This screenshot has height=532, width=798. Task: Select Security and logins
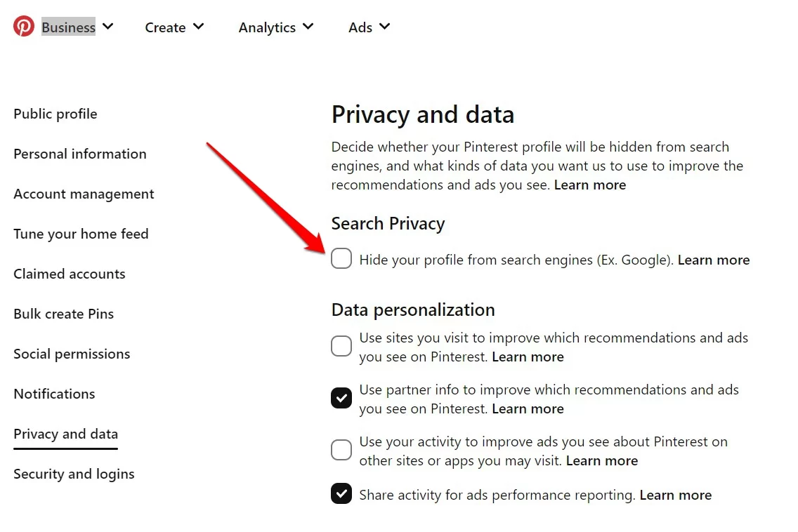tap(74, 474)
